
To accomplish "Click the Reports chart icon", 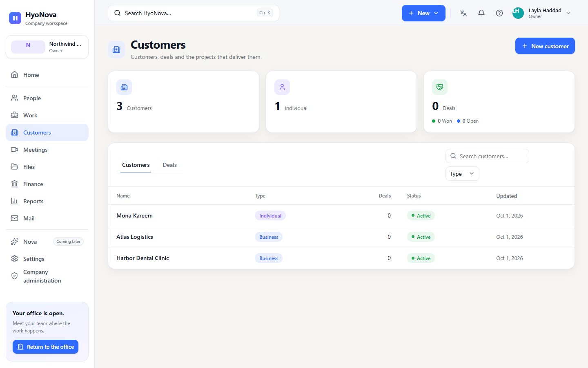I will 15,201.
